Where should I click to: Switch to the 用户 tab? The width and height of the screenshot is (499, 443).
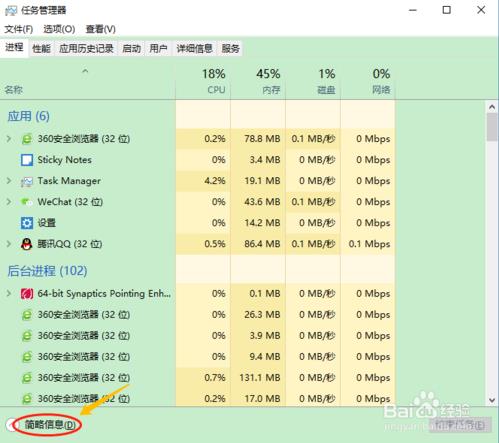[158, 49]
